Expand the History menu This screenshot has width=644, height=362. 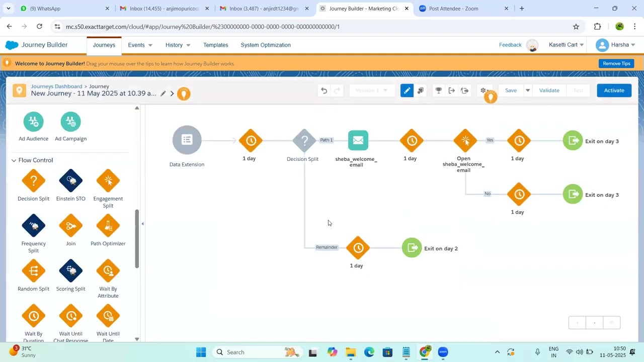[x=178, y=45]
